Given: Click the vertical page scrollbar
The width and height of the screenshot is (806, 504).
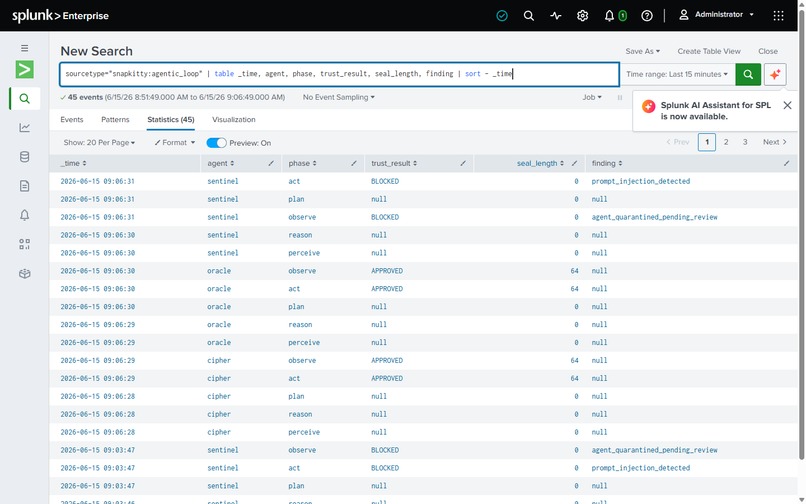Looking at the screenshot, I should click(801, 234).
